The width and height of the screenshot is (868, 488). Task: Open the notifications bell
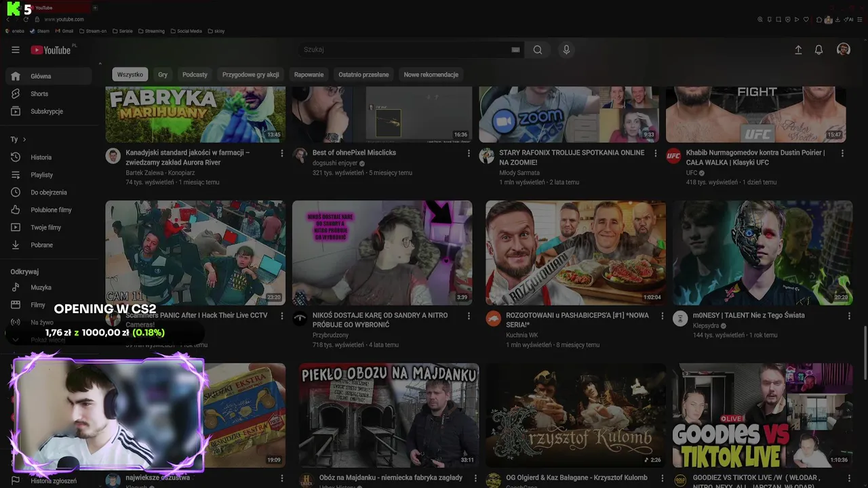(818, 49)
